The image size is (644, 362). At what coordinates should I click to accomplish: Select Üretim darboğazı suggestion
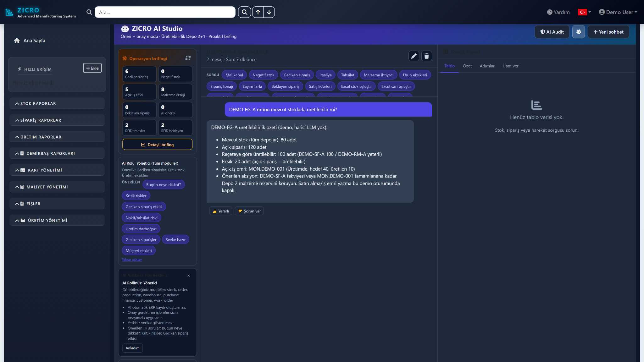pyautogui.click(x=141, y=229)
